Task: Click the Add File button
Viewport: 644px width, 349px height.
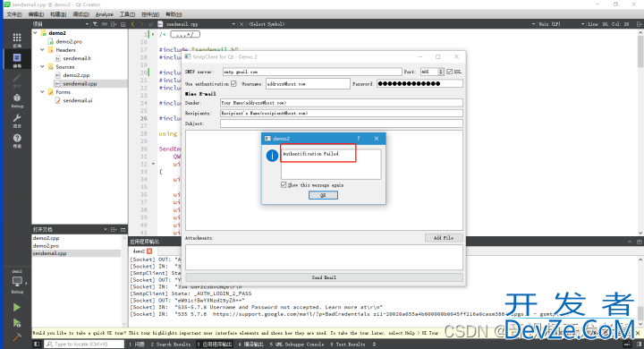Action: [444, 238]
